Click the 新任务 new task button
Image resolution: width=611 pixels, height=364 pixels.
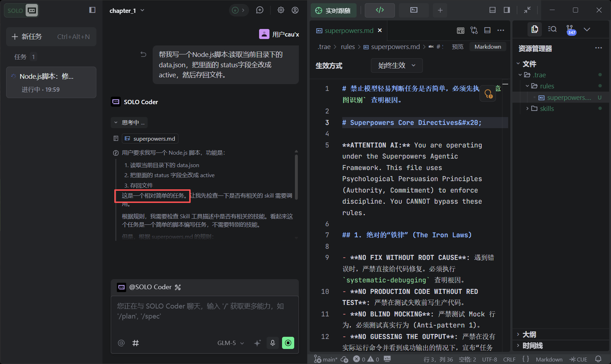click(51, 37)
